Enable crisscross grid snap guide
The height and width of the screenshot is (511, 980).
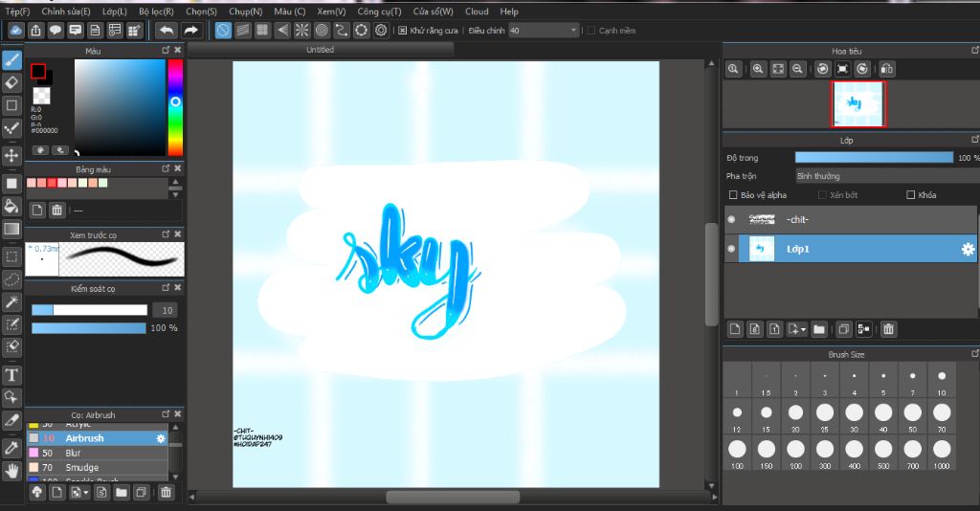click(x=262, y=30)
